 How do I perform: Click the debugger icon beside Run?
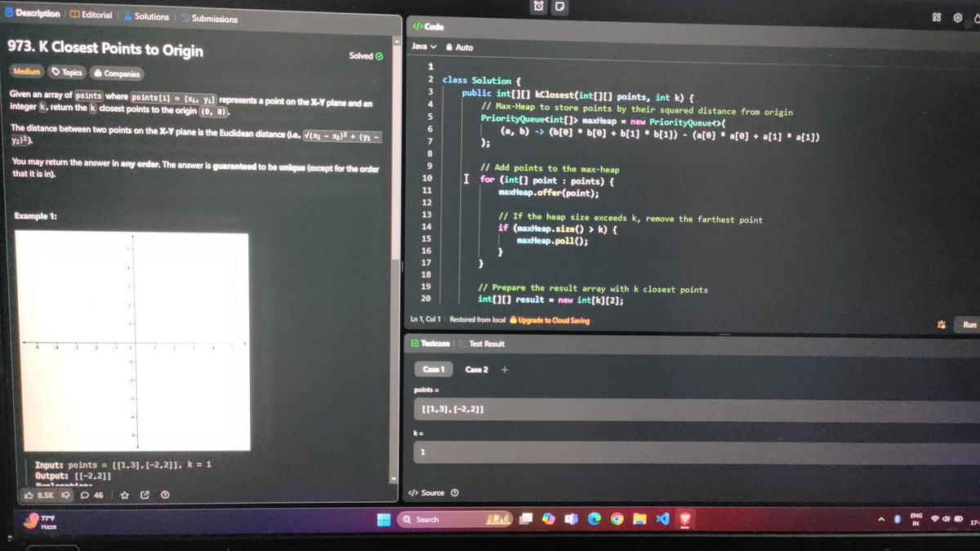(x=941, y=324)
